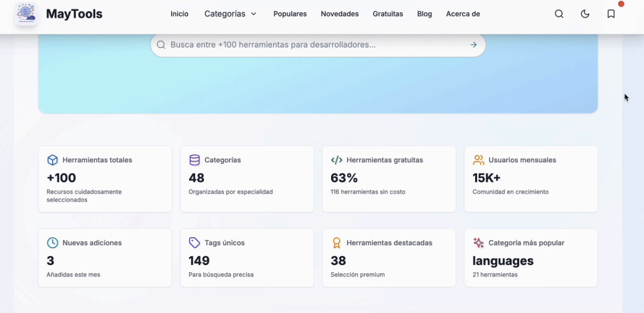
Task: Open search with the magnifier icon
Action: [559, 14]
